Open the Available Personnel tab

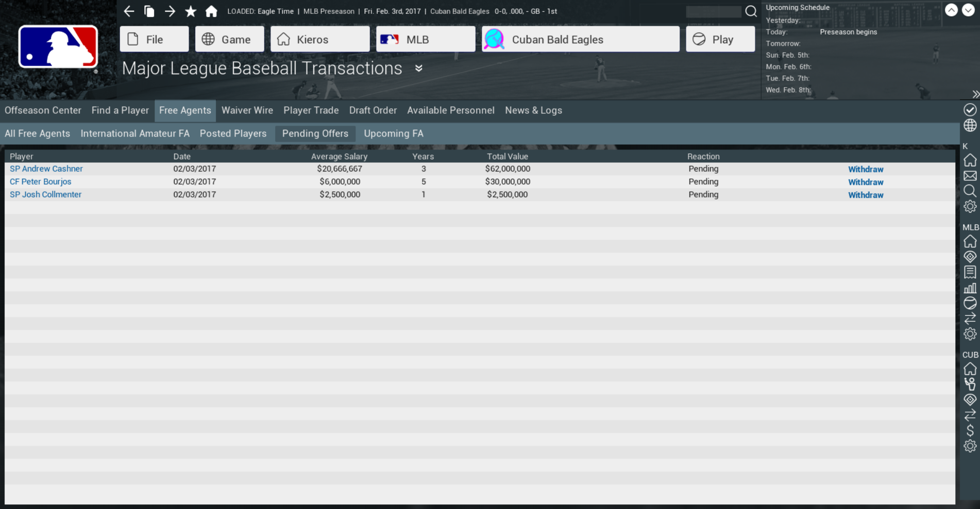pos(451,110)
